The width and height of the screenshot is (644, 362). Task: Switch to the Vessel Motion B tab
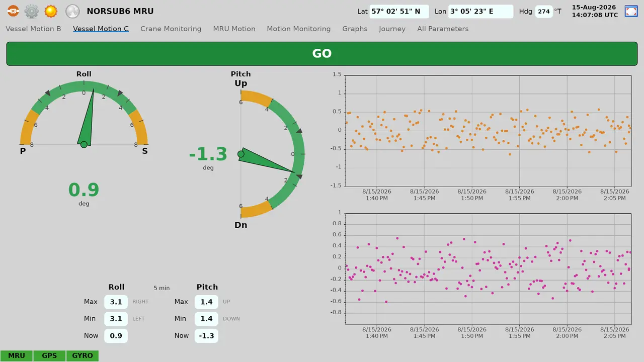tap(33, 29)
